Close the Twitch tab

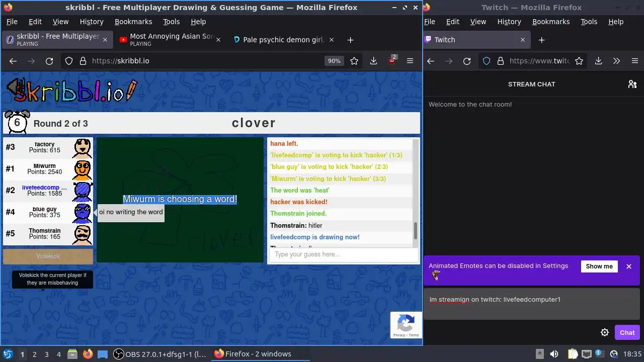pos(522,40)
